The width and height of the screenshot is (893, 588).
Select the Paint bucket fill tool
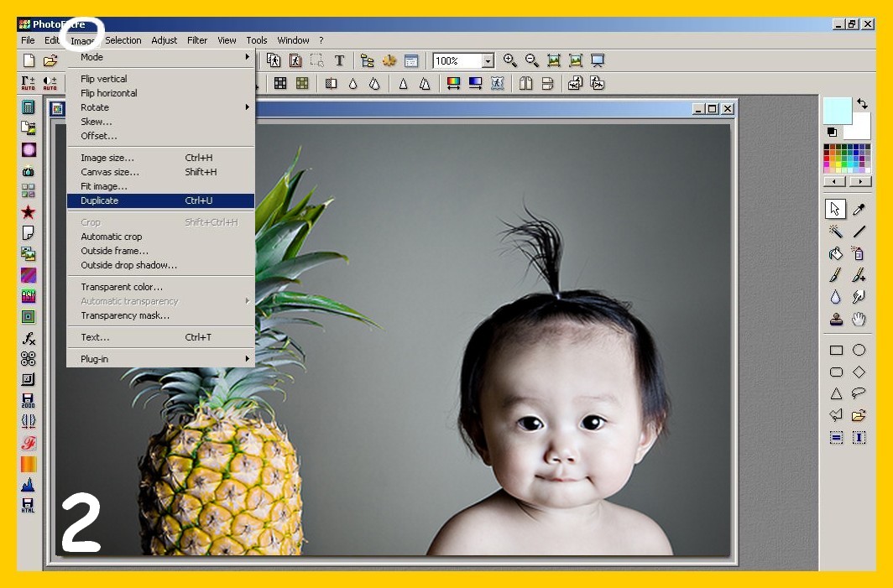click(836, 253)
